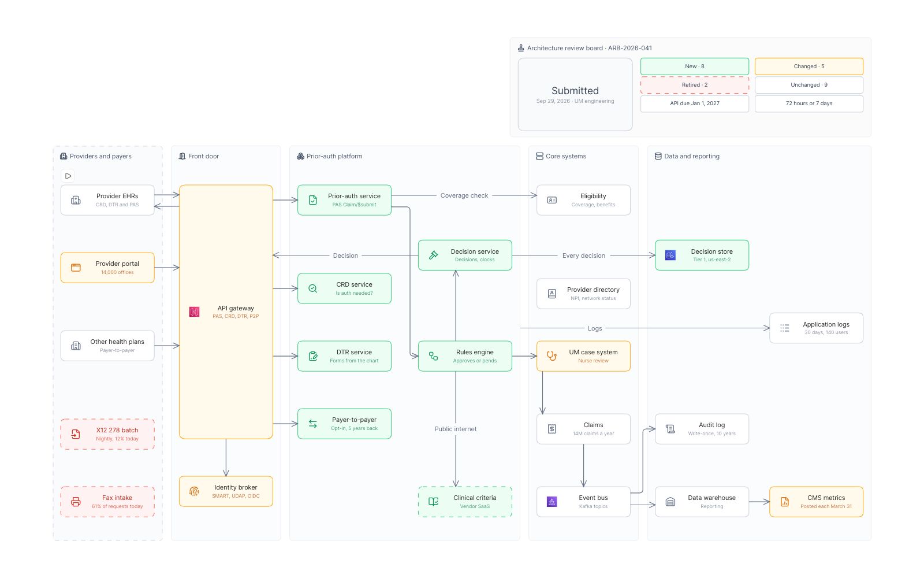Select the yellow Changed · 5 legend chip

809,66
